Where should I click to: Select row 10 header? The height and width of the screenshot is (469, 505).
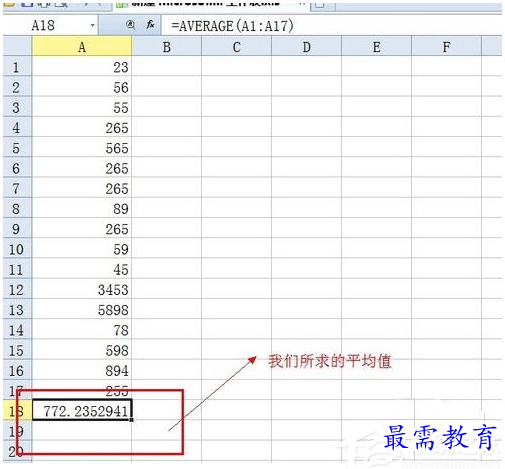(17, 248)
